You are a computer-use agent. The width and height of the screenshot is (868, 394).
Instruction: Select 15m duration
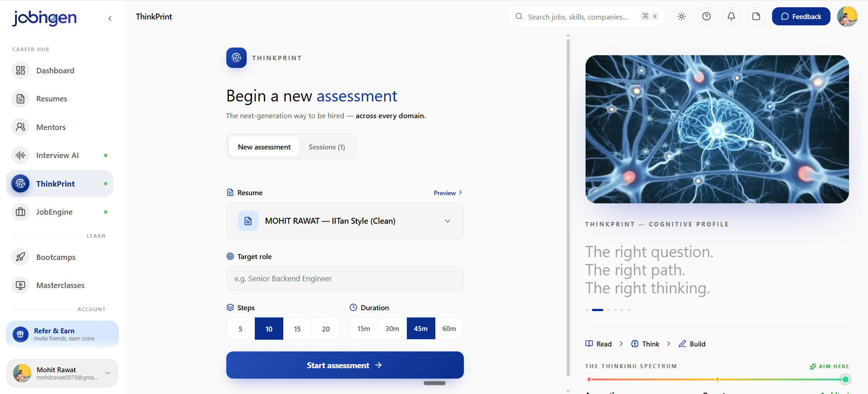click(x=364, y=328)
